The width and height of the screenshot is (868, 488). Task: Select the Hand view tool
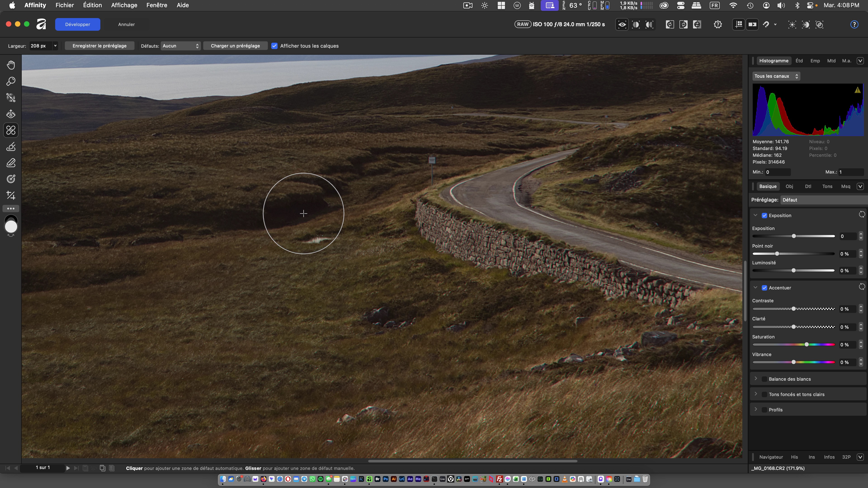(x=11, y=65)
